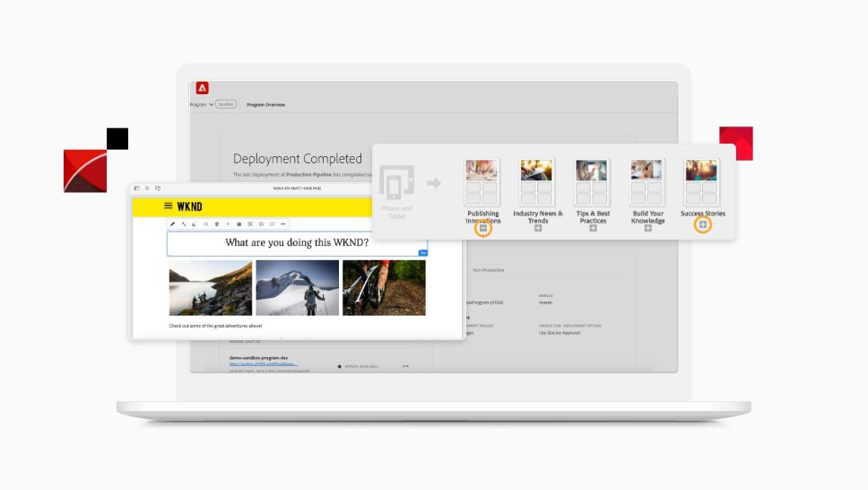Open the snowy mountain climber photo
Screen dimensions: 868x490
pyautogui.click(x=298, y=288)
